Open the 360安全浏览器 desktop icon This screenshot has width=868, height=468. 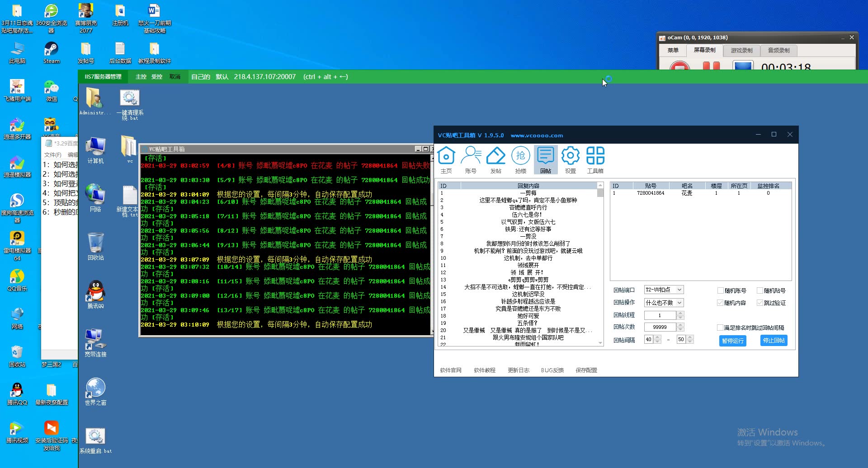[x=51, y=19]
